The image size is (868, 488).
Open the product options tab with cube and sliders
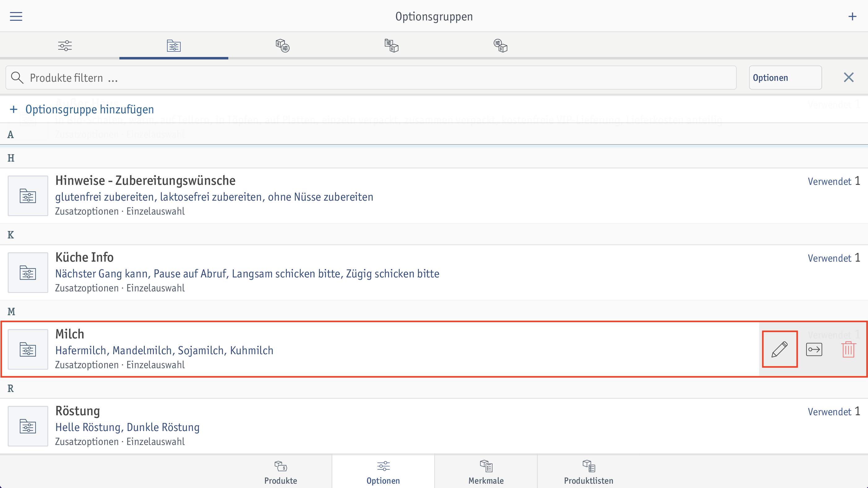[282, 46]
